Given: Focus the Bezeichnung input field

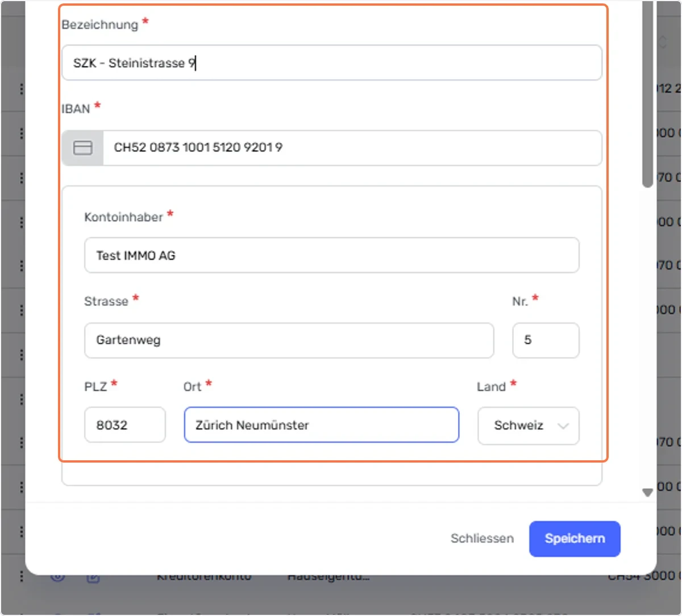Looking at the screenshot, I should point(332,63).
